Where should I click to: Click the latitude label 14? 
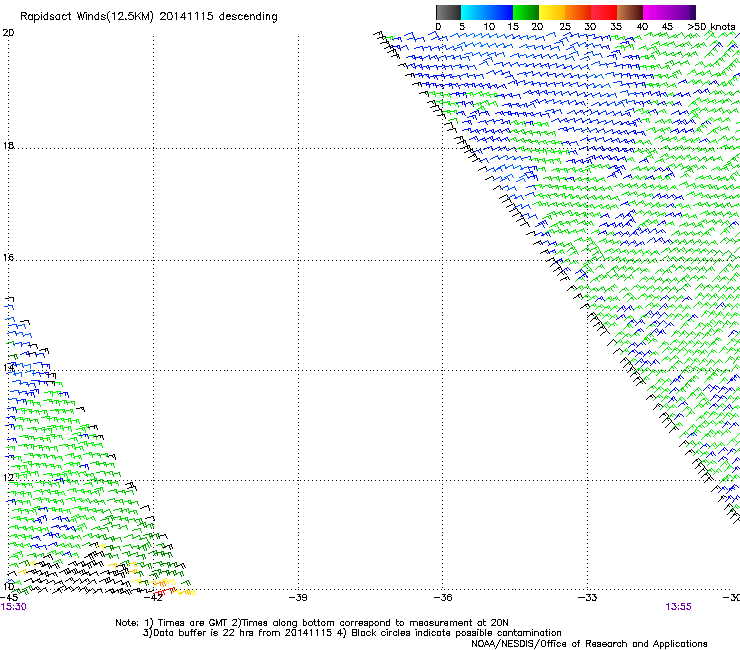point(8,367)
